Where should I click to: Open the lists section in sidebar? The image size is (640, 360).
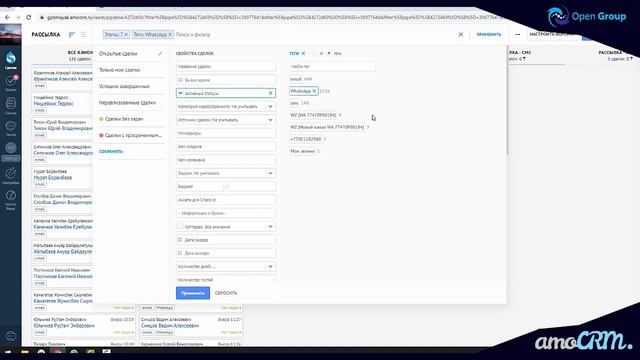click(11, 106)
